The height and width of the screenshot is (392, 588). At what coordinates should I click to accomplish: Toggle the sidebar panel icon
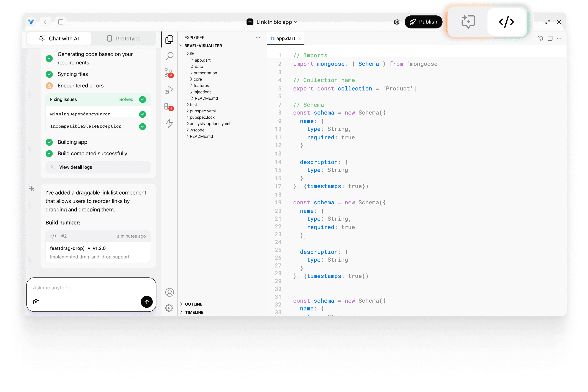(x=61, y=22)
